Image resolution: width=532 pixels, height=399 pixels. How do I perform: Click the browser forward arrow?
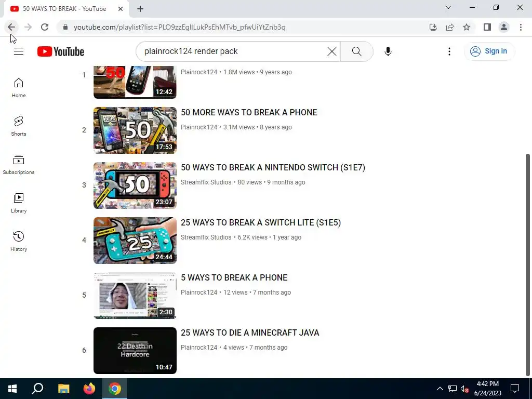[x=28, y=27]
